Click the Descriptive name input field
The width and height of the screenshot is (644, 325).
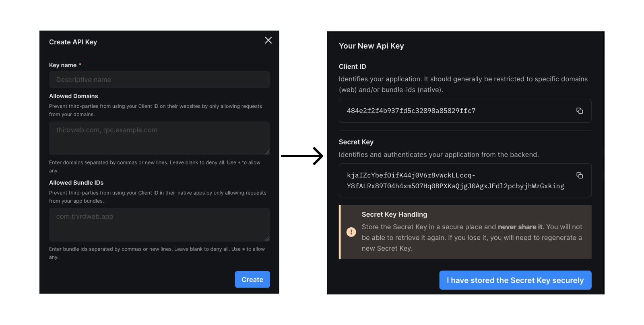pos(159,79)
